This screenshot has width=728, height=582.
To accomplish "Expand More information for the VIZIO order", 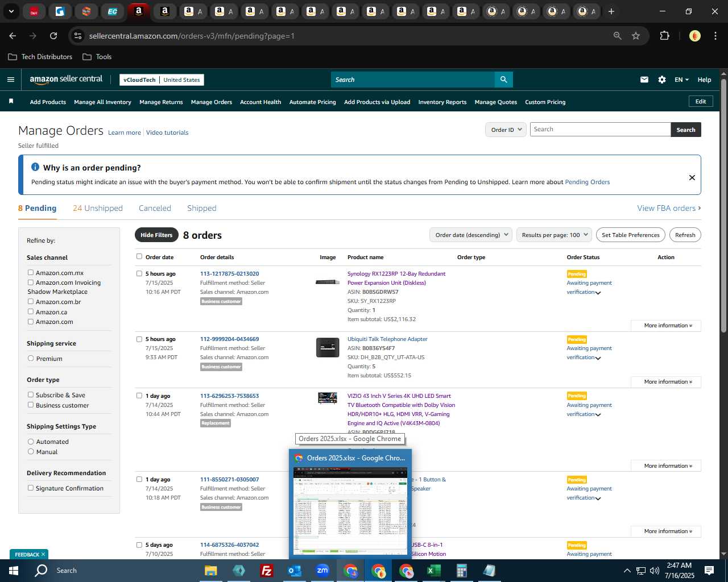I will click(666, 466).
